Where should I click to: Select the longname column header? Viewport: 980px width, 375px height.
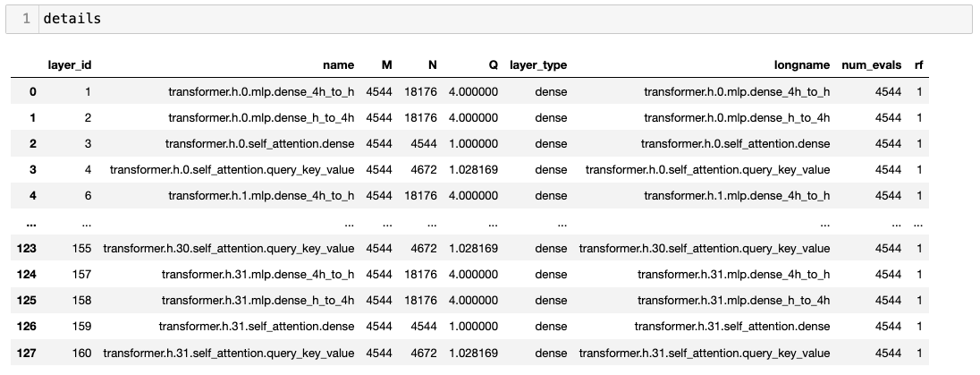801,65
